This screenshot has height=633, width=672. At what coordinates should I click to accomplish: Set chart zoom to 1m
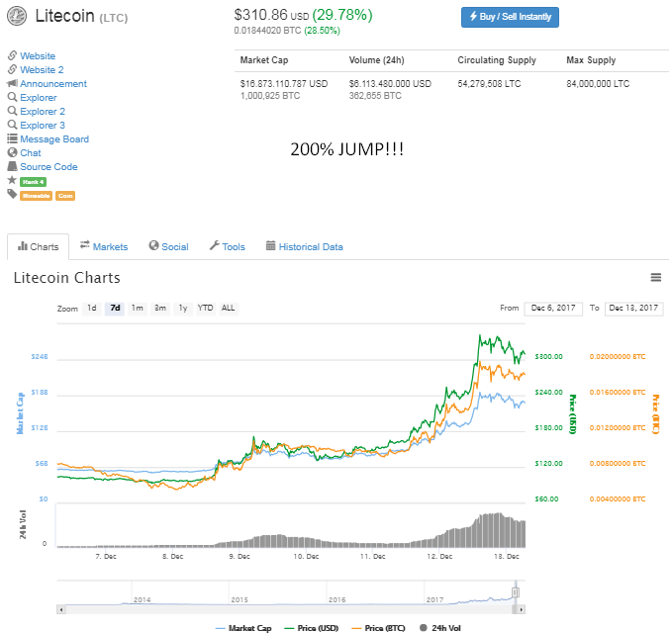point(138,309)
